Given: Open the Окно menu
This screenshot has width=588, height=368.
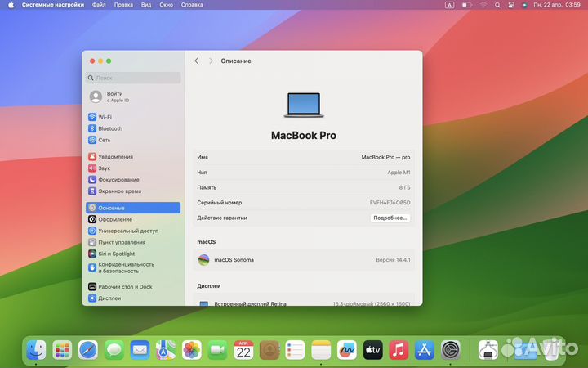Looking at the screenshot, I should pos(166,5).
